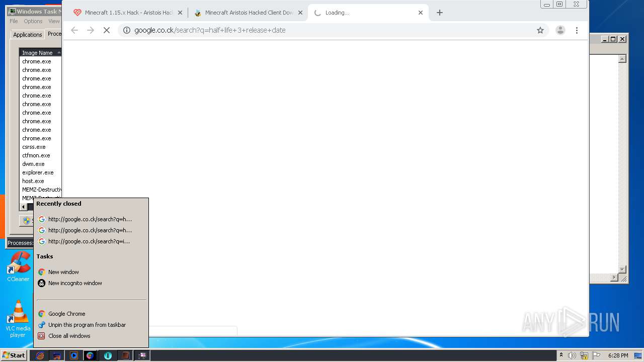The height and width of the screenshot is (362, 644).
Task: Select the Chrome icon in the taskbar
Action: pyautogui.click(x=90, y=355)
